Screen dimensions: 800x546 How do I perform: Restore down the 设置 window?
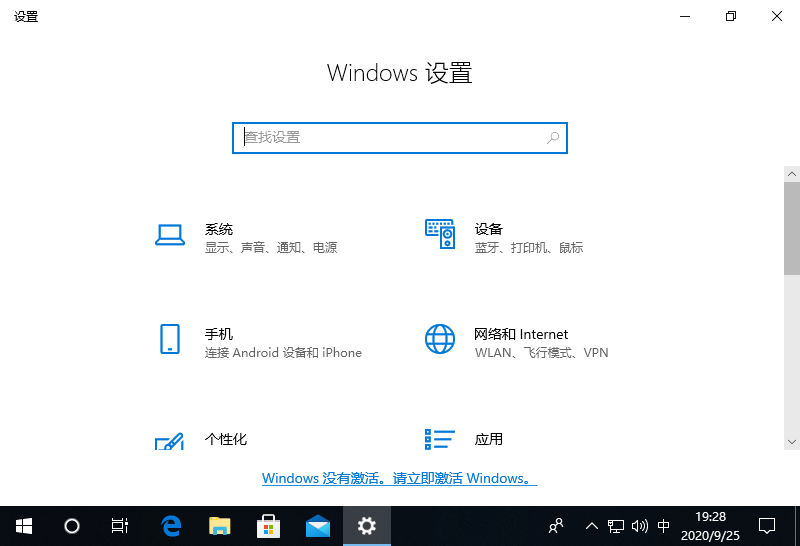pyautogui.click(x=731, y=16)
